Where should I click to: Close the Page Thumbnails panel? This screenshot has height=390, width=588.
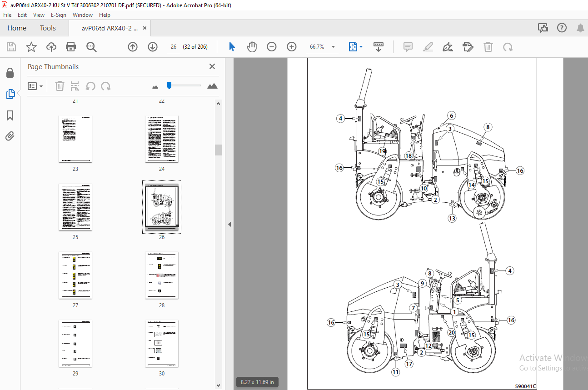[x=212, y=66]
